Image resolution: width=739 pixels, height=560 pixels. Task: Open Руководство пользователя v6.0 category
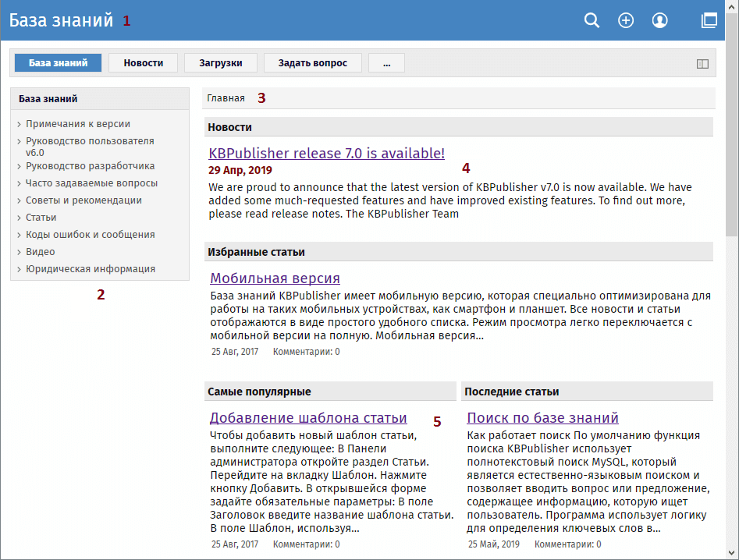(x=90, y=147)
